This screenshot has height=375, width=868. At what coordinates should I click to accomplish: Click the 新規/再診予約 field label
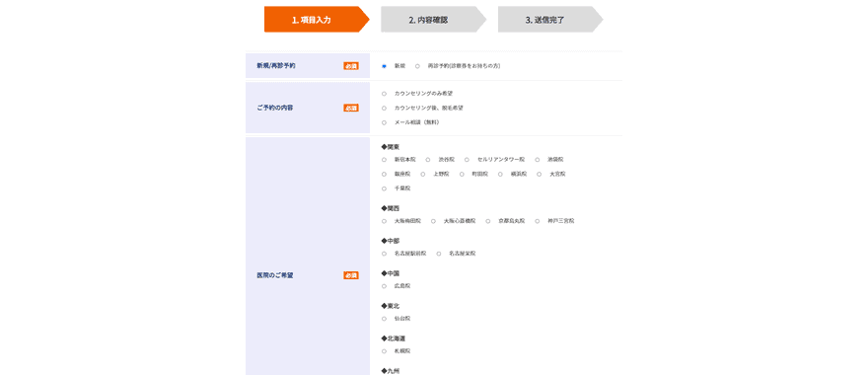point(275,65)
